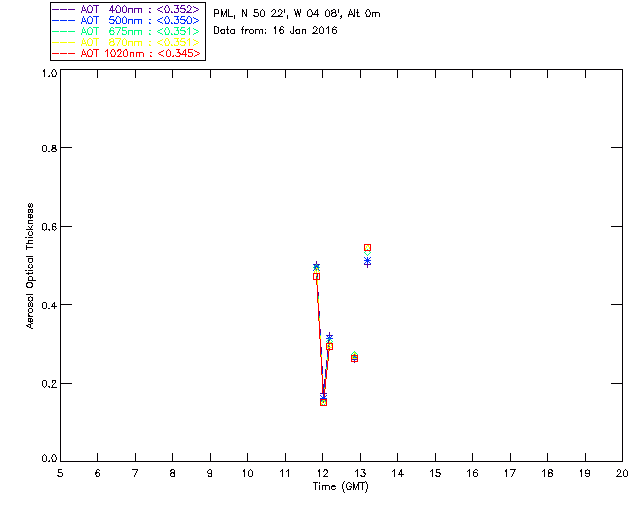Click the AOT 675nm legend entry
This screenshot has width=640, height=512.
(x=127, y=31)
